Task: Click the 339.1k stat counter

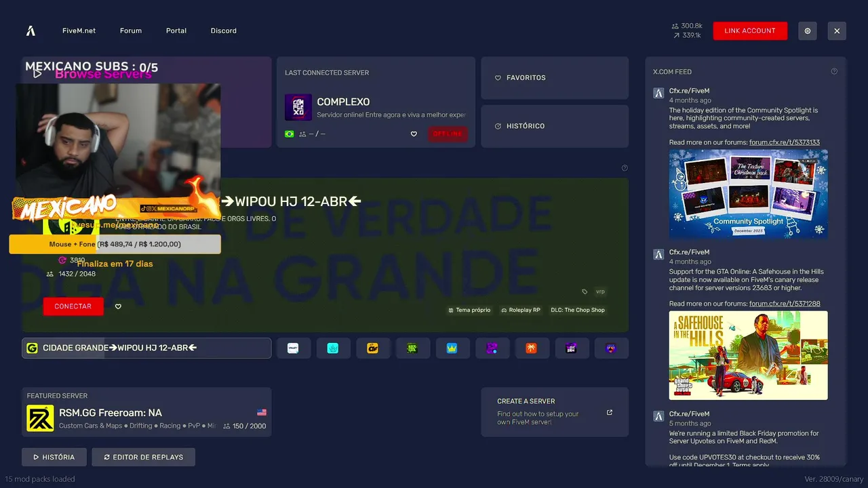Action: click(x=687, y=35)
